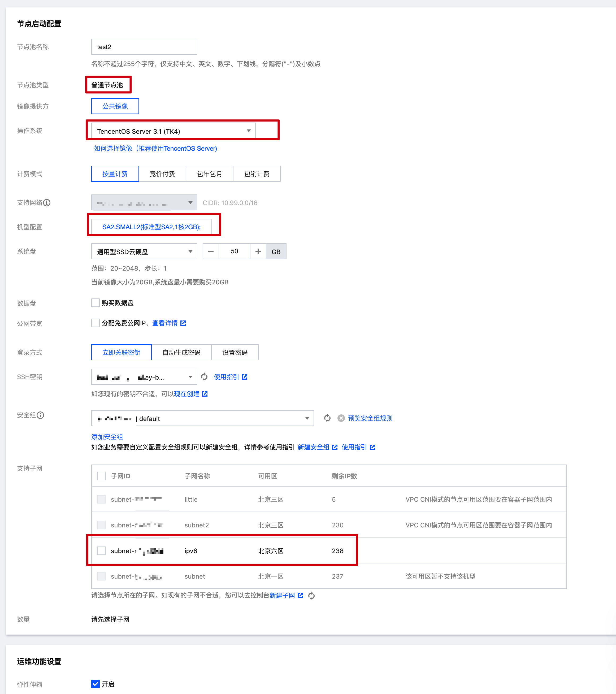
Task: Click the node pool name input field
Action: coord(144,47)
